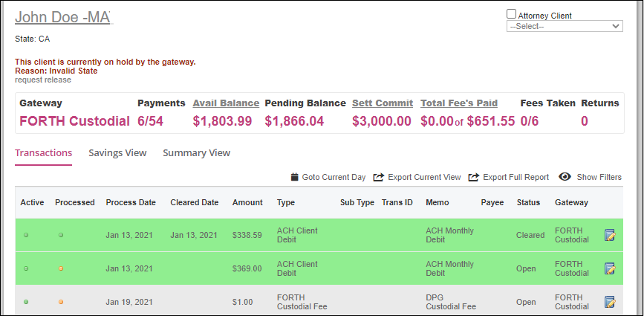Image resolution: width=644 pixels, height=316 pixels.
Task: Open edit icon for $338.59 transaction
Action: coord(610,235)
